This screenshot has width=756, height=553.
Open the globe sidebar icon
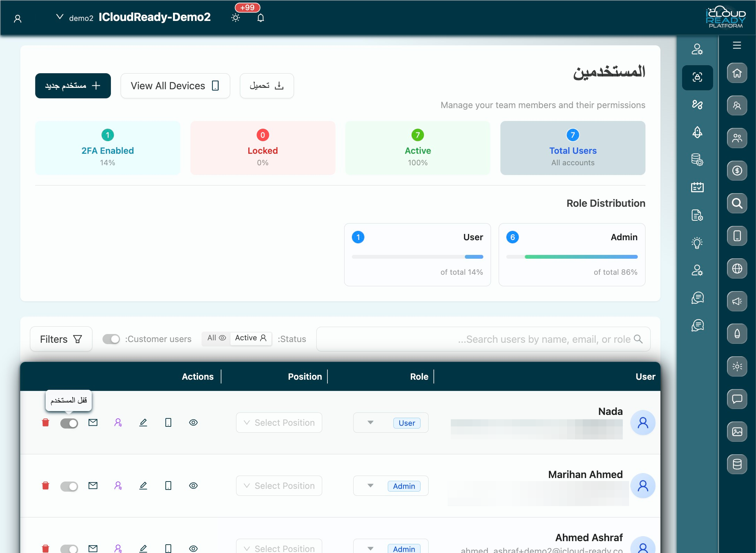click(737, 268)
